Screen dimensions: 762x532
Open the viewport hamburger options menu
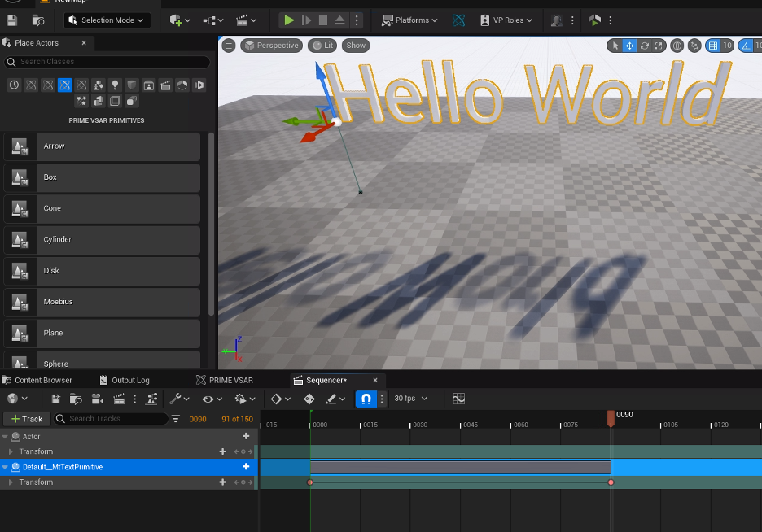[x=229, y=46]
